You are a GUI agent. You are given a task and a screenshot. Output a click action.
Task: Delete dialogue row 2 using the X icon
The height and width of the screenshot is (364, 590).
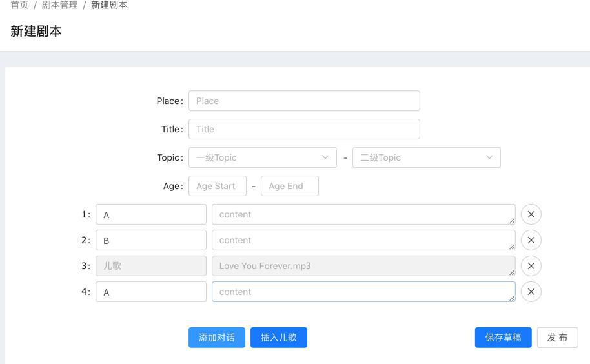pos(531,240)
